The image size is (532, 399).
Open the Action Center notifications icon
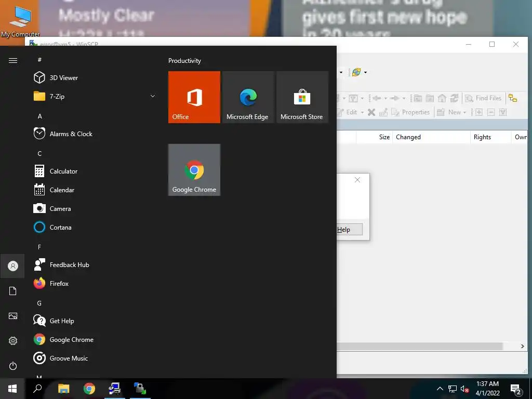(515, 389)
